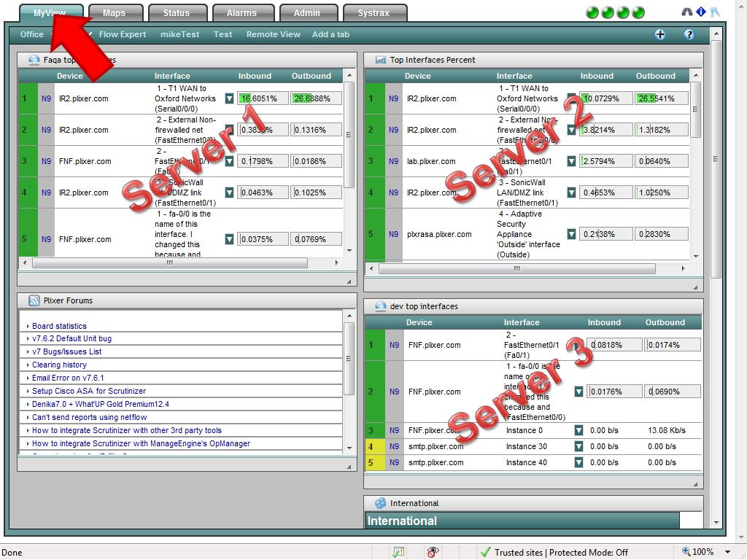Open the Clearing history forum link
This screenshot has height=560, width=747.
(x=59, y=365)
